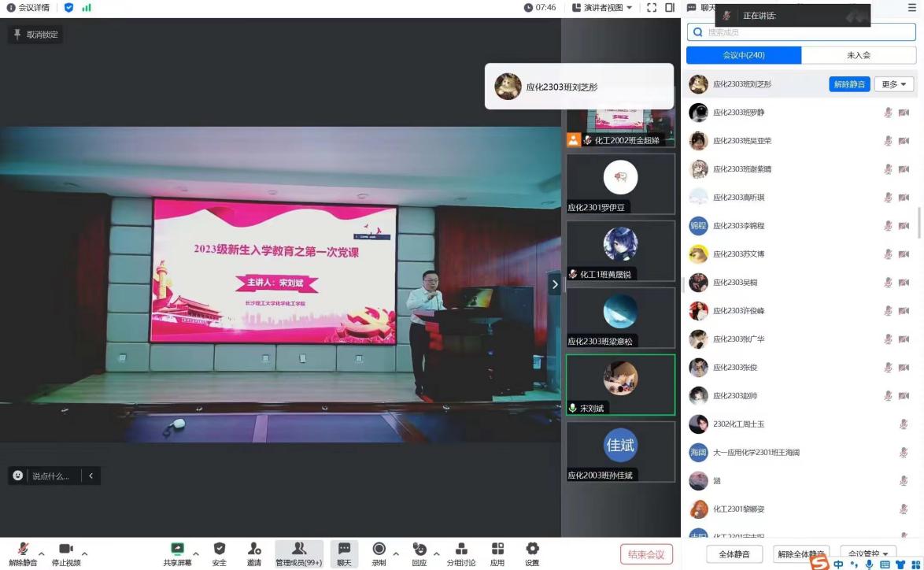Enter fullscreen with the top bar icon
This screenshot has height=570, width=924.
pyautogui.click(x=651, y=8)
